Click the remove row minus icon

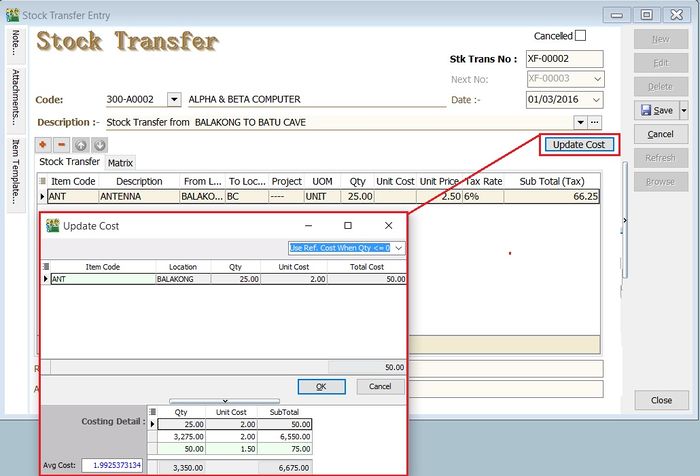point(62,145)
